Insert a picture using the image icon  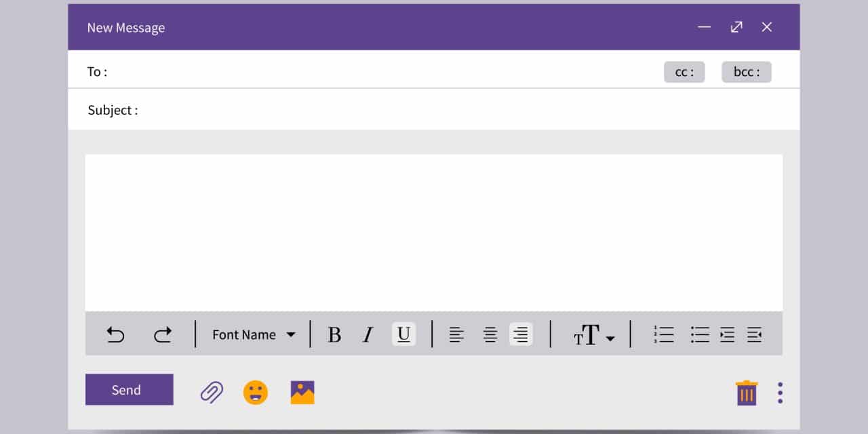pos(302,392)
